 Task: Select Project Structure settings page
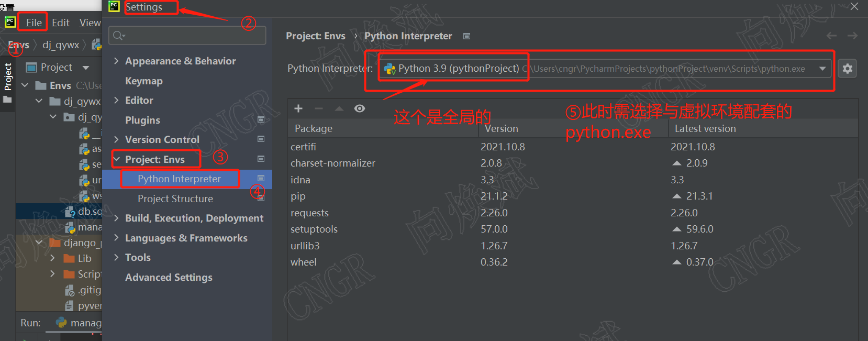175,199
